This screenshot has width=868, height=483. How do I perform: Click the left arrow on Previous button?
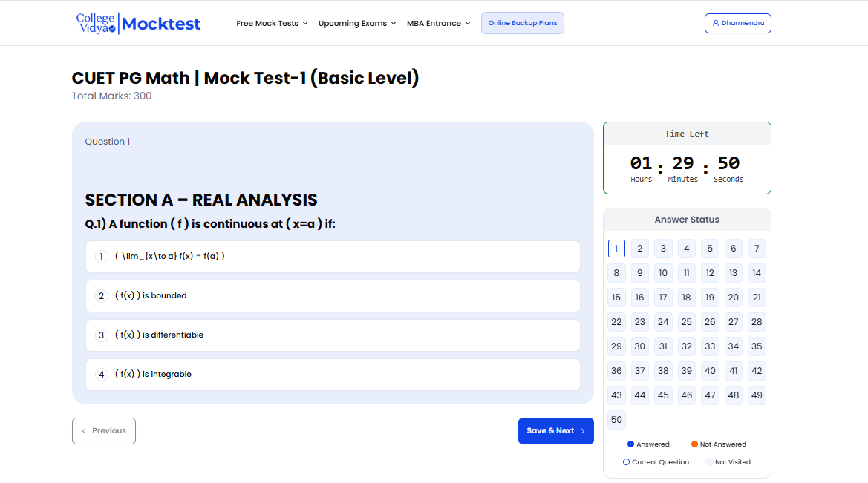[84, 431]
